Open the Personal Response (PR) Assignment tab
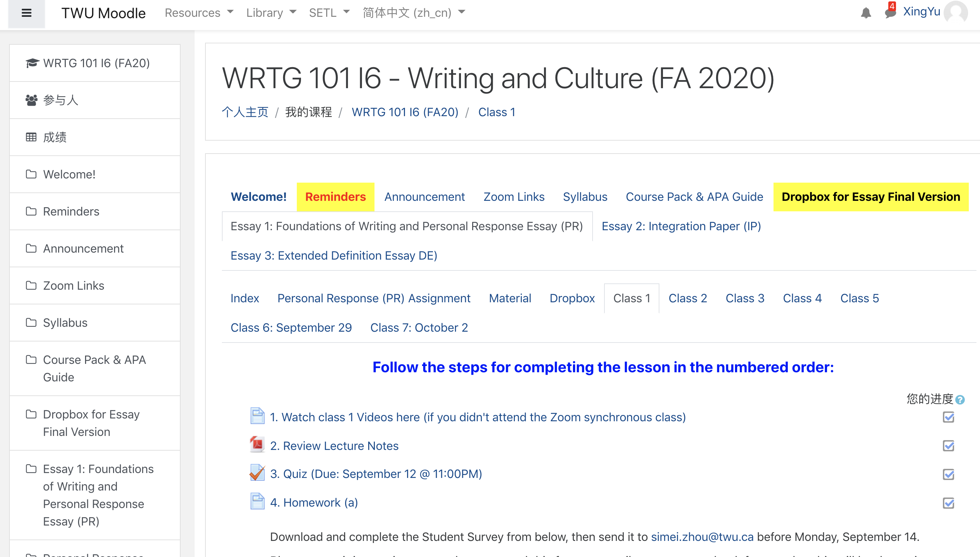 point(374,298)
